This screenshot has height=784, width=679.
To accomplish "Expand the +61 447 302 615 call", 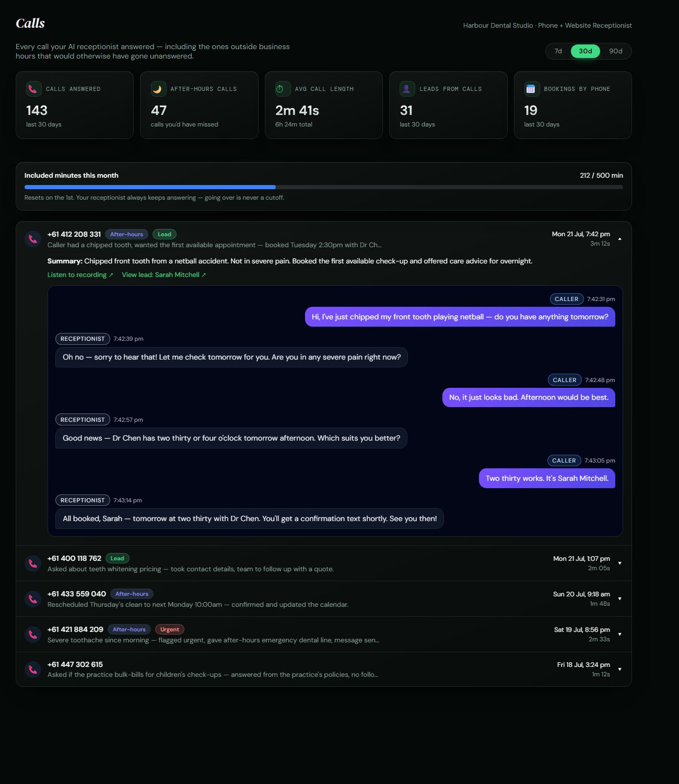I will pos(620,670).
